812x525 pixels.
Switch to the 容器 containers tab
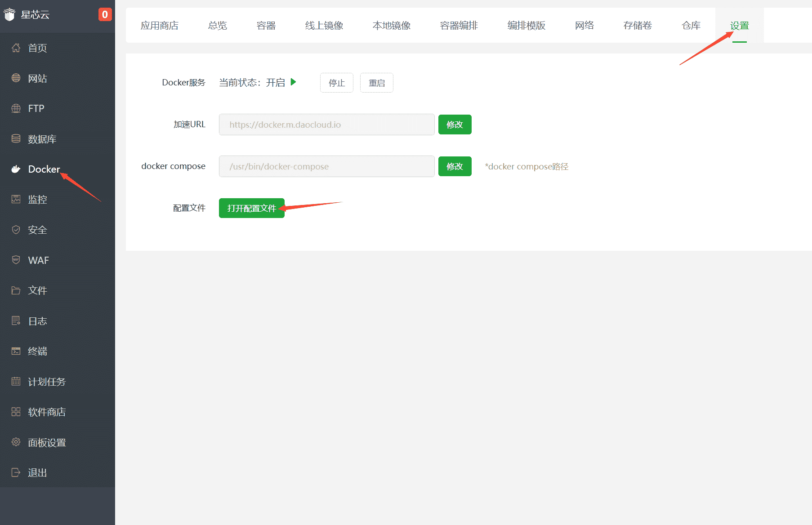(265, 26)
